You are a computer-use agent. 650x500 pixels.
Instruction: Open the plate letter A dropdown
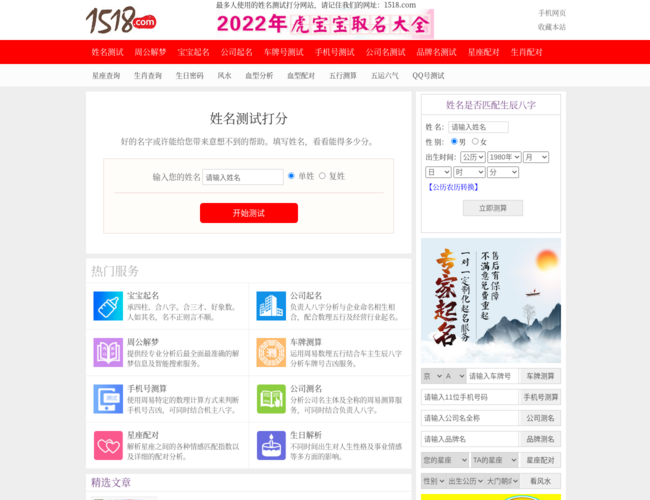tap(455, 376)
